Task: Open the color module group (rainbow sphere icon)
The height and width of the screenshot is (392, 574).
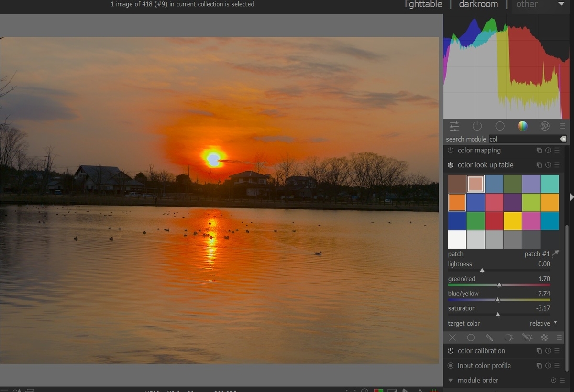Action: (522, 126)
